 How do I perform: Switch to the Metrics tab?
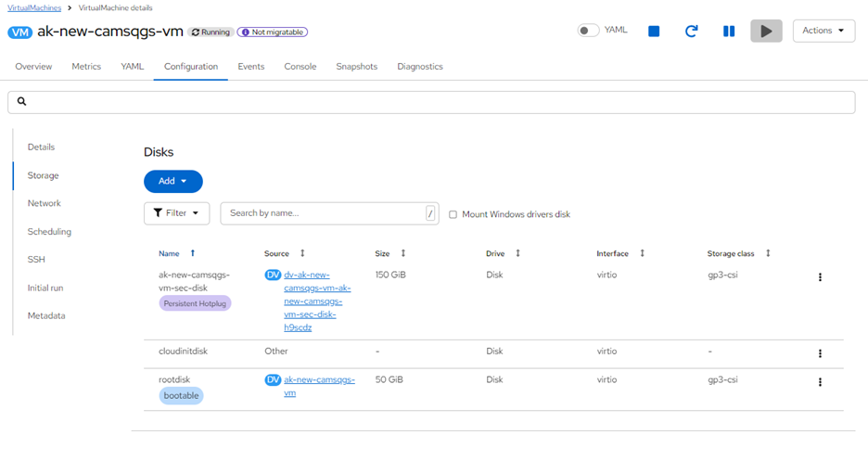[x=86, y=67]
